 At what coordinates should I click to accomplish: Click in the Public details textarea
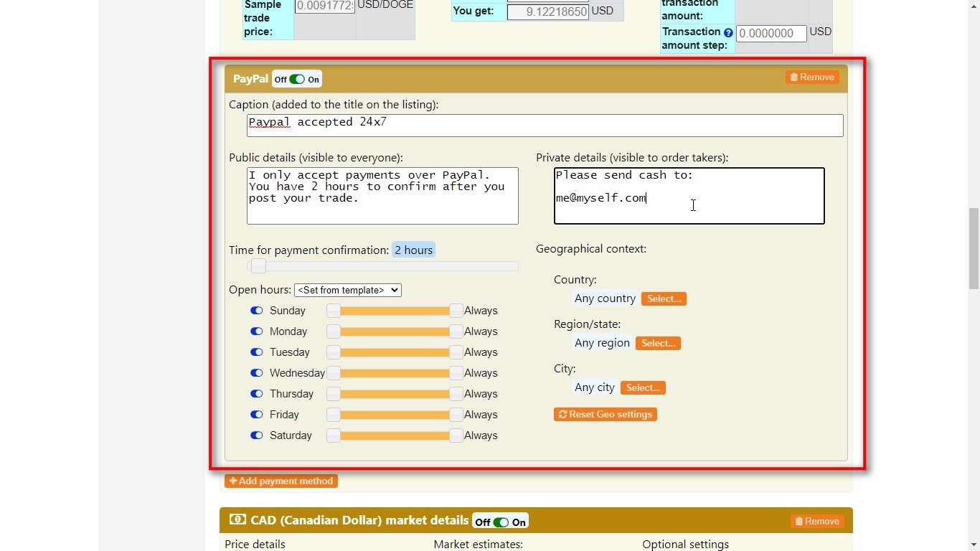[x=382, y=196]
